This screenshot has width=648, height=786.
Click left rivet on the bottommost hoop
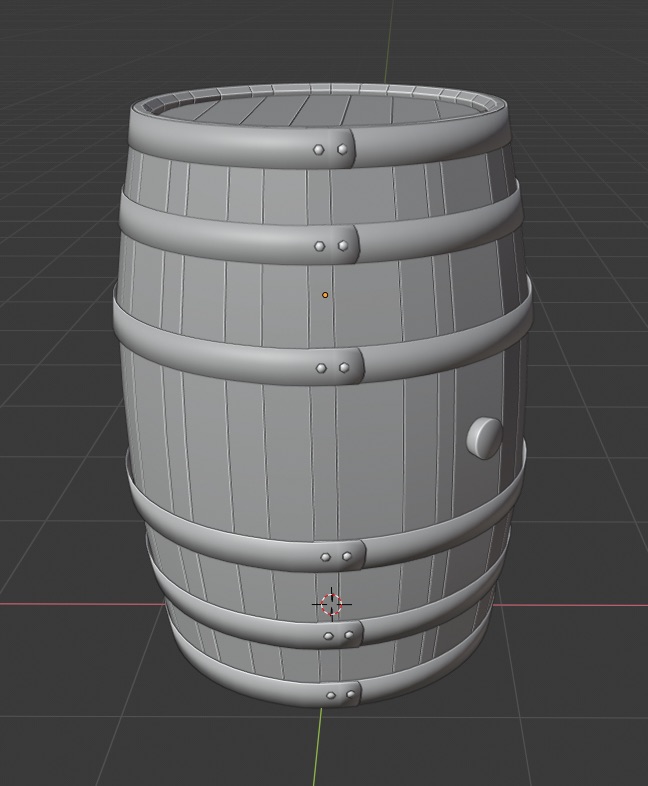(x=331, y=696)
